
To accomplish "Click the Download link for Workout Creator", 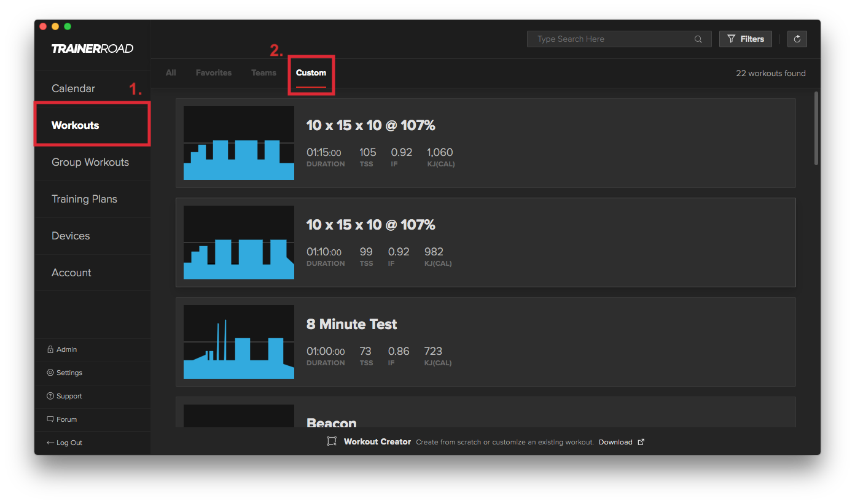I will pyautogui.click(x=622, y=442).
